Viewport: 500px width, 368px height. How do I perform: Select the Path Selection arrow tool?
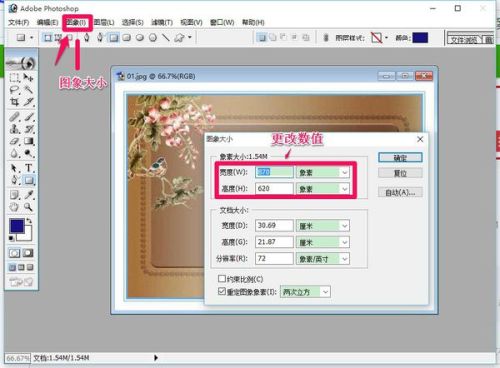[14, 168]
